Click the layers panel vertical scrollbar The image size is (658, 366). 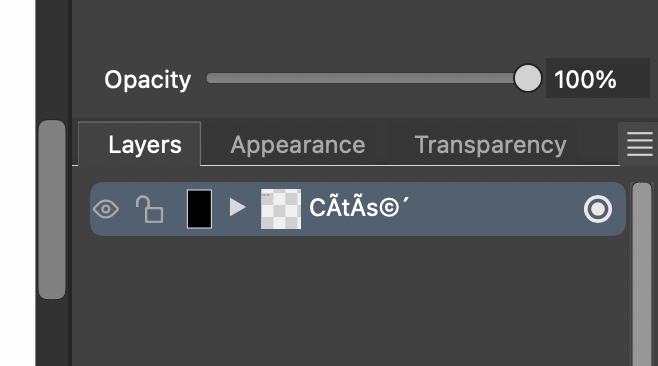(x=642, y=274)
